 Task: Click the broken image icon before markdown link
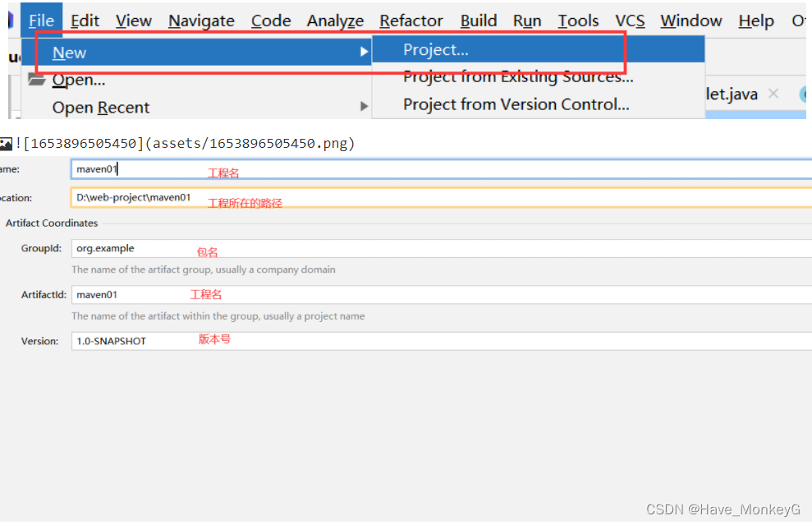pyautogui.click(x=6, y=144)
